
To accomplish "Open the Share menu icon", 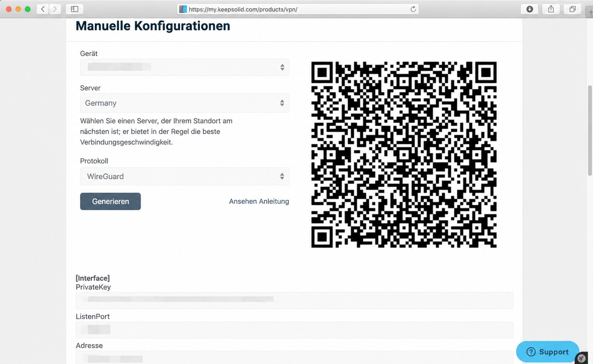I will click(x=551, y=9).
